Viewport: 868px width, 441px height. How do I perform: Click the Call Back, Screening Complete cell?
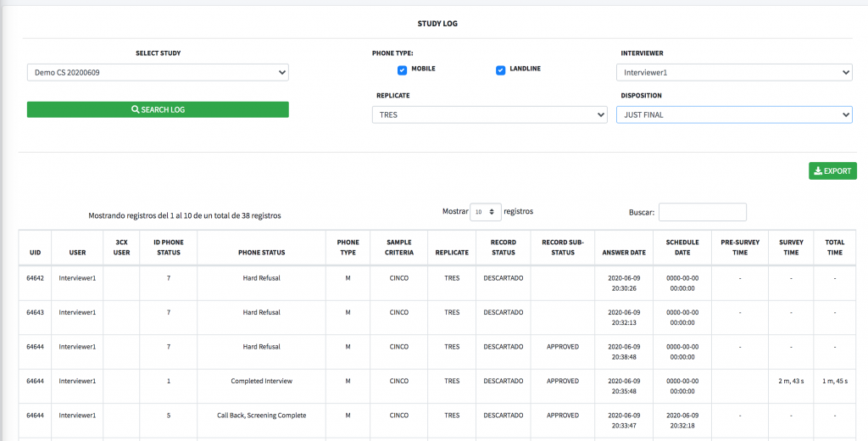point(261,416)
